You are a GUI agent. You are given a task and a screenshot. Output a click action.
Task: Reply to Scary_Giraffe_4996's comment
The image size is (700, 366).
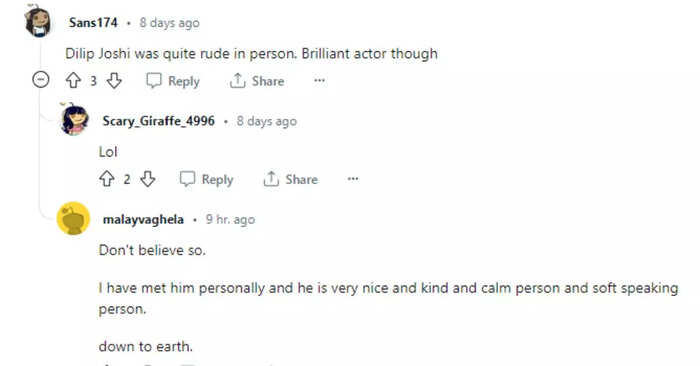click(207, 179)
